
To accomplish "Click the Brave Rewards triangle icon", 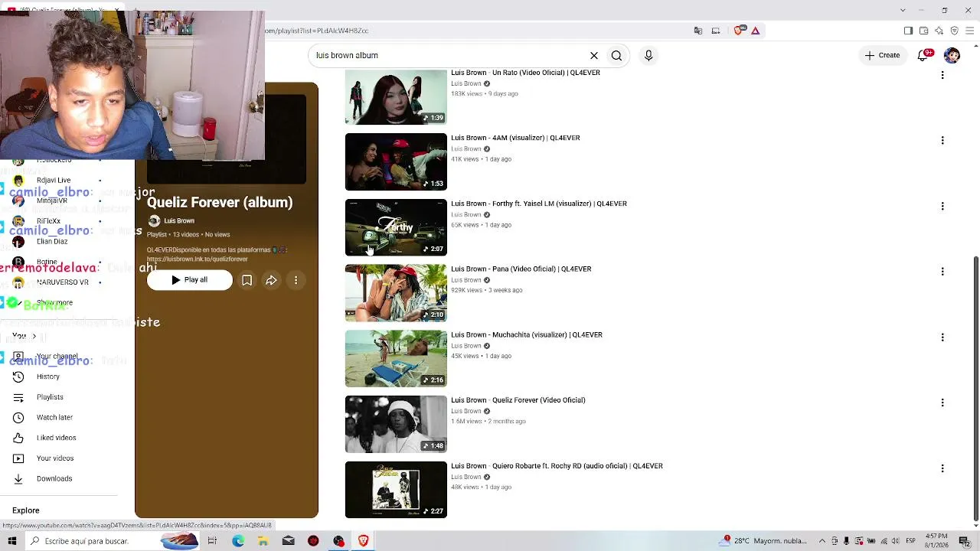I will tap(755, 31).
